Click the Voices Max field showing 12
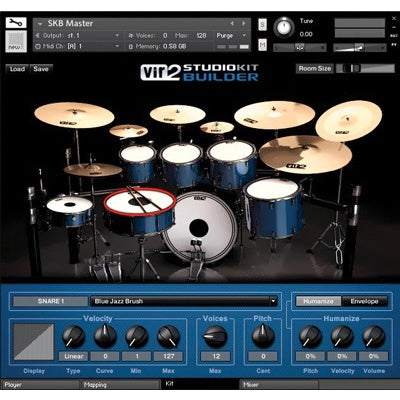The width and height of the screenshot is (400, 400). coord(215,356)
